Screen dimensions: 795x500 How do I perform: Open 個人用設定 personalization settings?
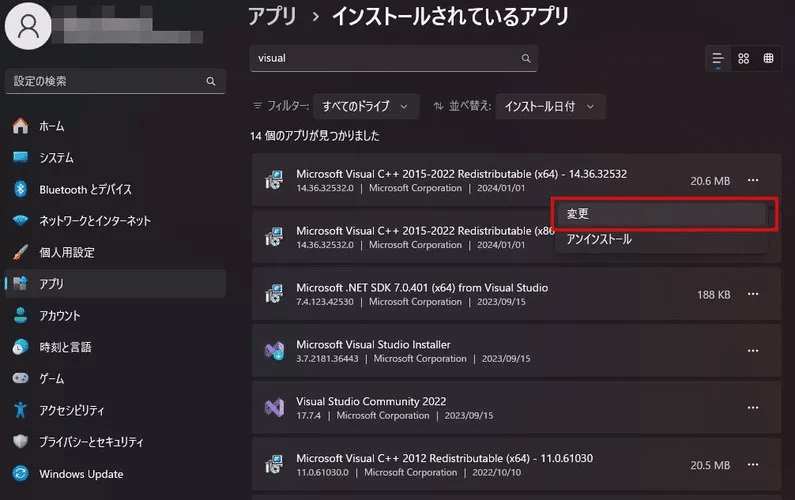pos(115,252)
